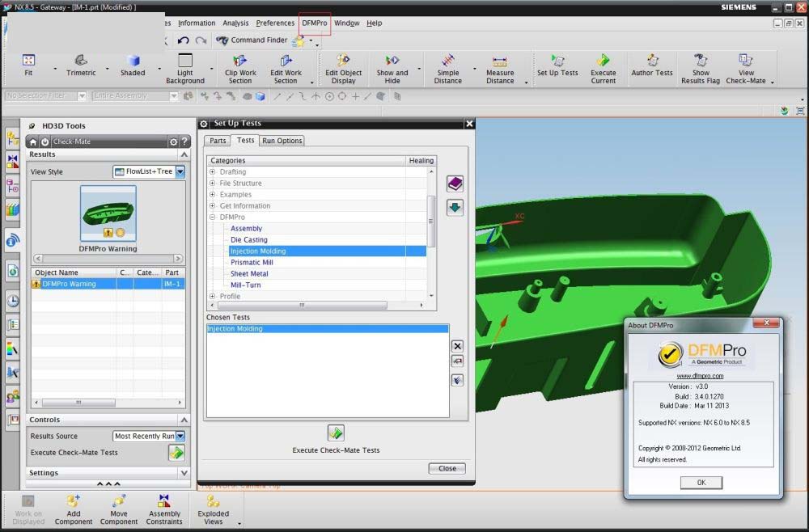
Task: Select Injection Molding in Chosen Tests
Action: 327,329
